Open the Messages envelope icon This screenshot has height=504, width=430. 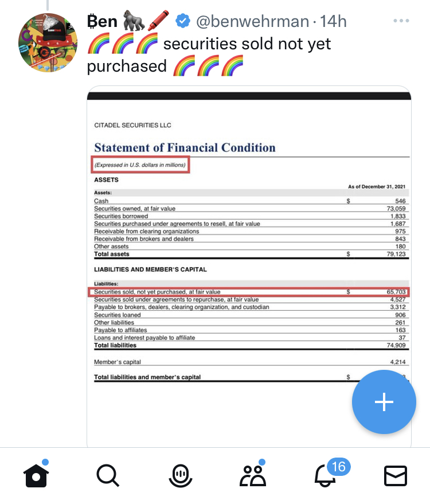click(395, 475)
